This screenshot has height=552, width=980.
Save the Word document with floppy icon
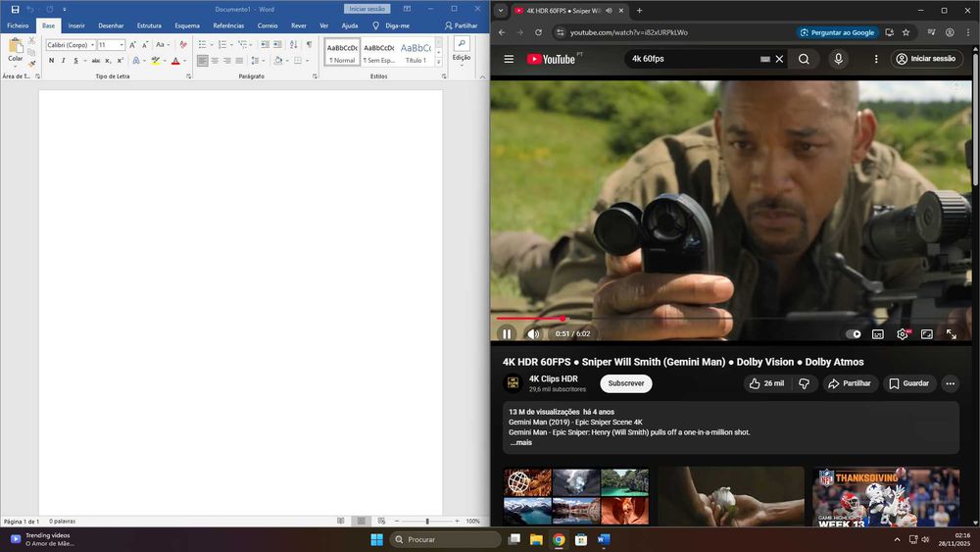coord(15,10)
